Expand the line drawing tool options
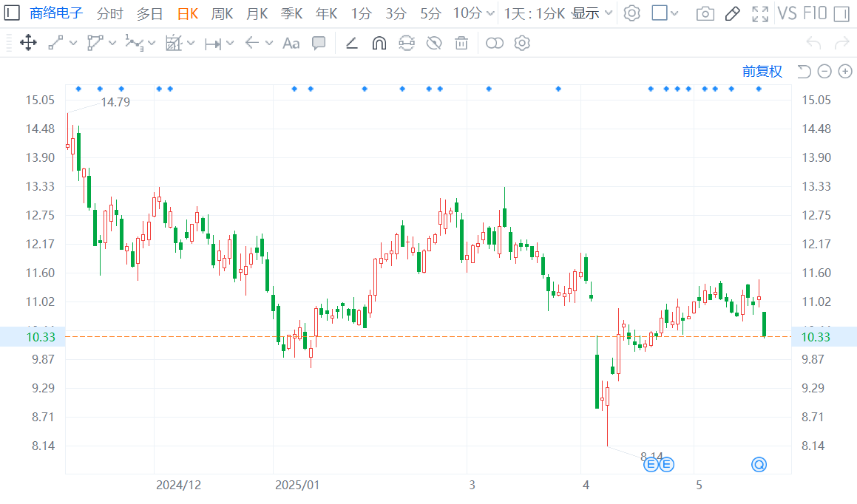 pyautogui.click(x=73, y=43)
